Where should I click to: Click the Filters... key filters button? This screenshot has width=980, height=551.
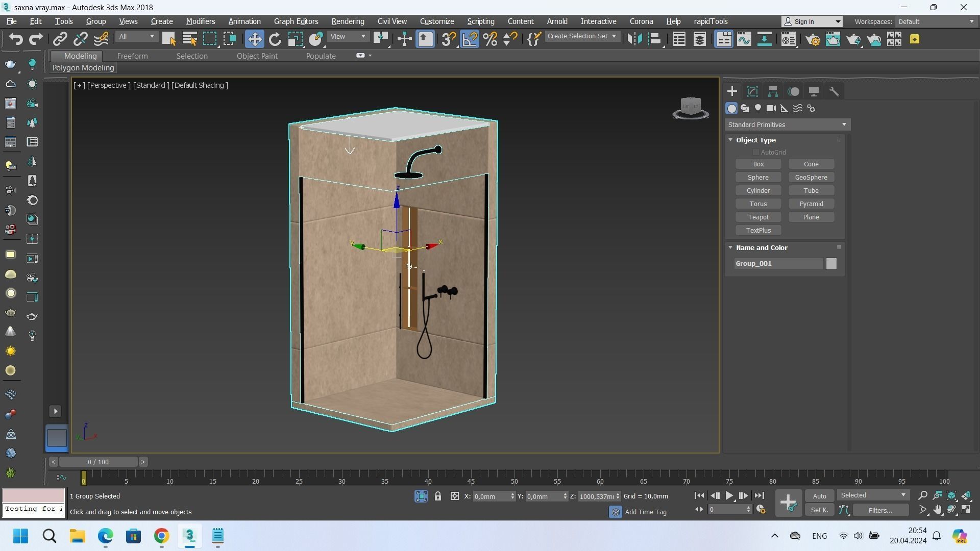880,510
